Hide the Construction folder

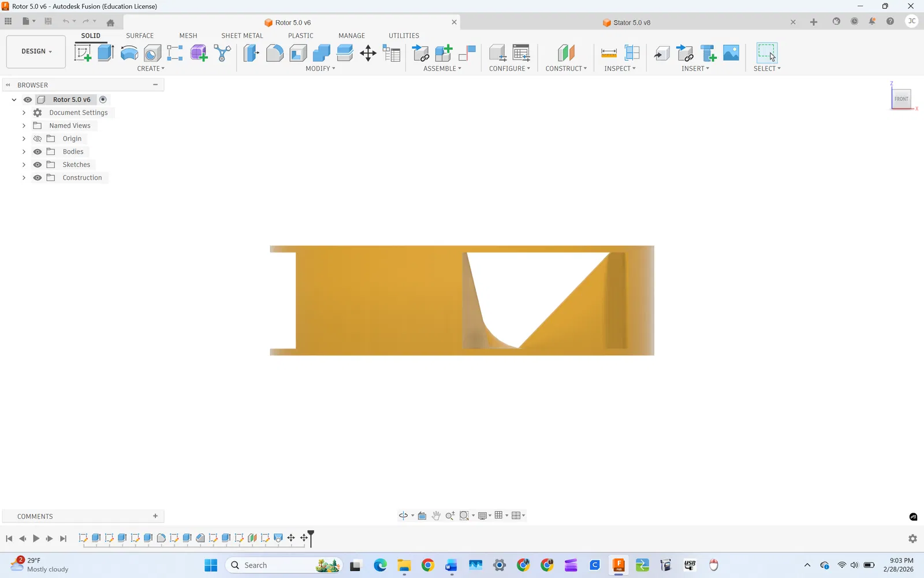(38, 177)
